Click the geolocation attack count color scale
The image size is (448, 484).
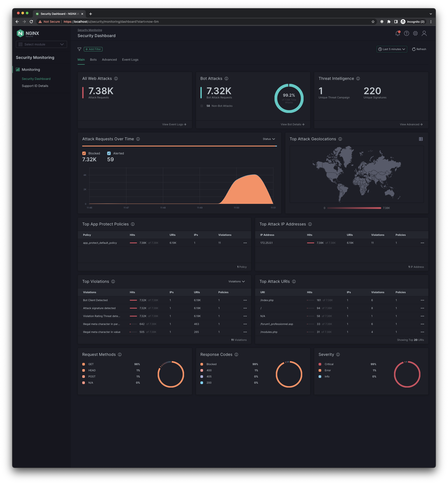point(354,208)
